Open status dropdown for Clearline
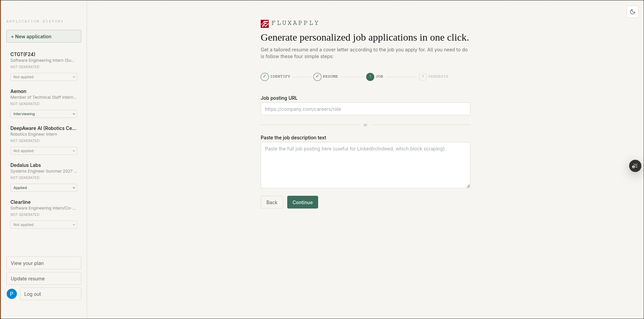 [x=44, y=225]
